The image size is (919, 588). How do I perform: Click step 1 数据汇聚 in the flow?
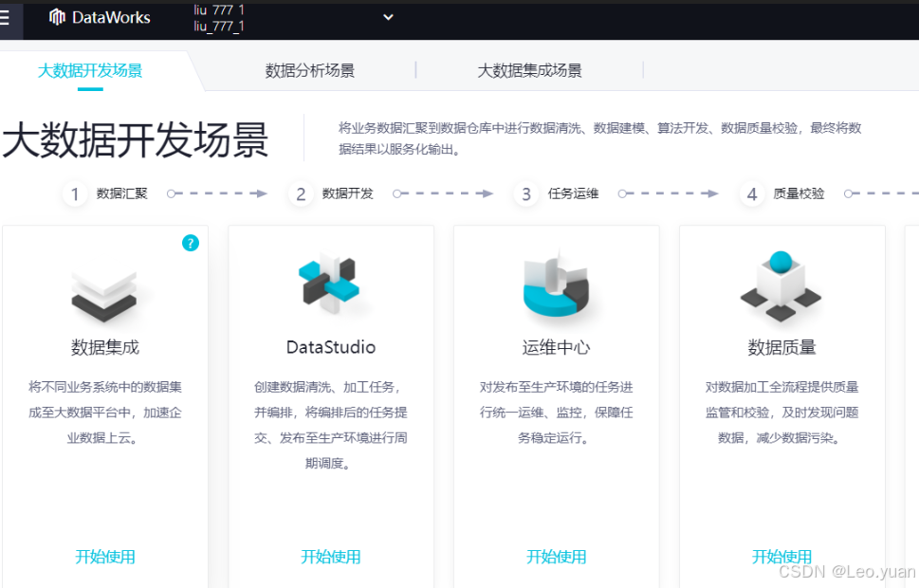[x=105, y=194]
